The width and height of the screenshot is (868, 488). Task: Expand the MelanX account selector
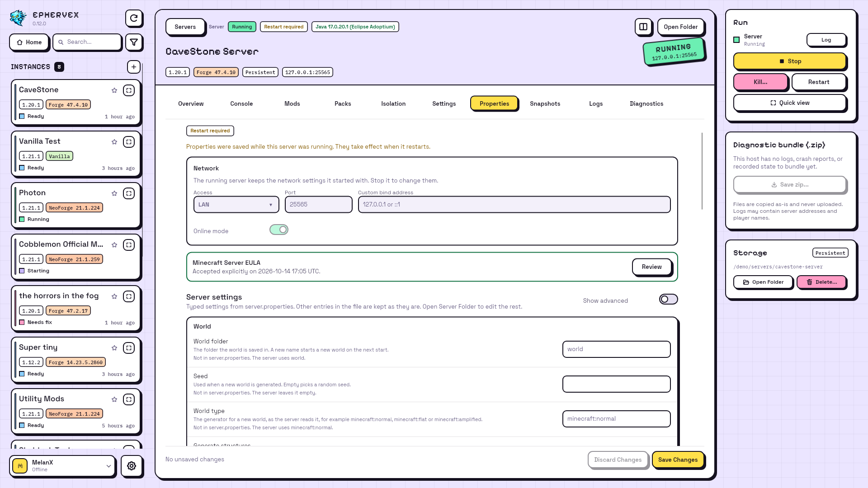(x=62, y=466)
